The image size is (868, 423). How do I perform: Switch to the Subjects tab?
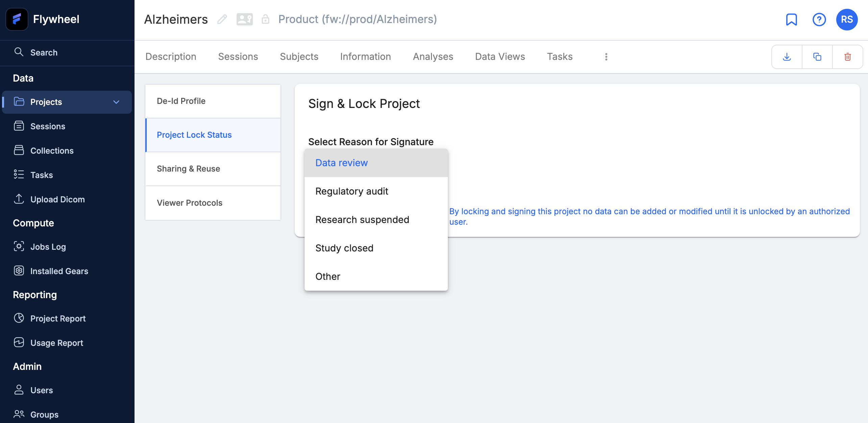(299, 57)
